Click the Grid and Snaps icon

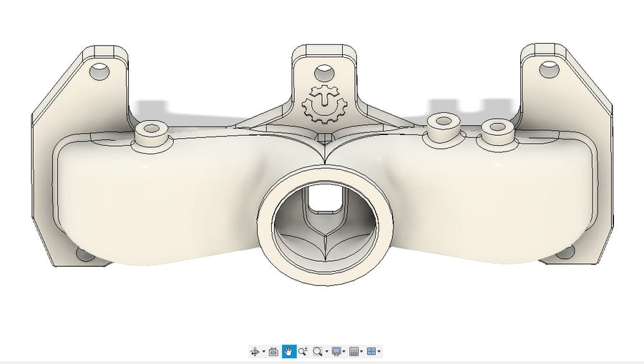pos(353,351)
